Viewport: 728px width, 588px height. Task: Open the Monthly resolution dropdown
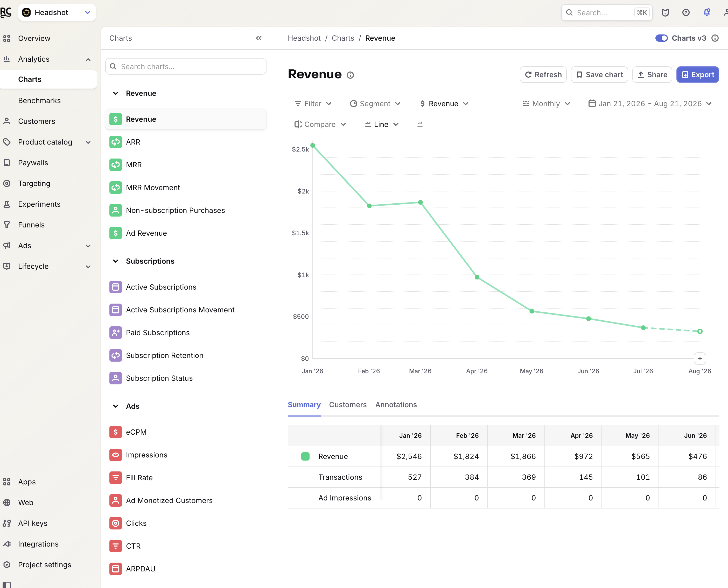[x=546, y=104]
